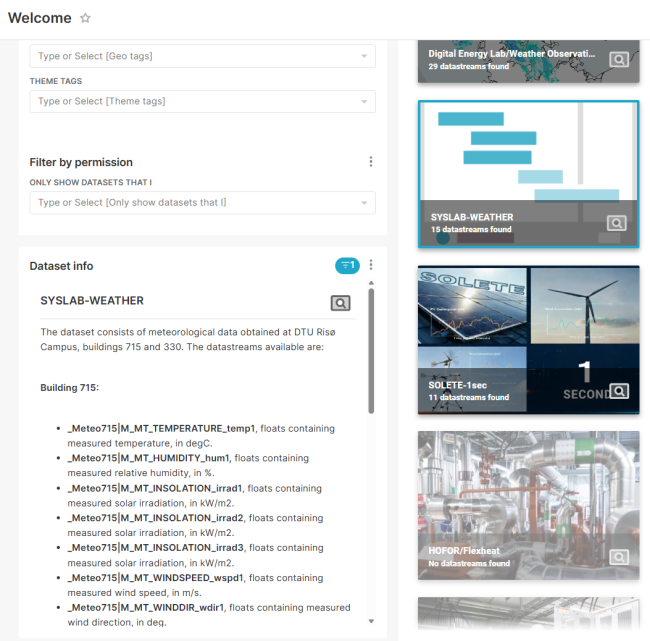
Task: Open Dataset info panel options menu
Action: 371,265
